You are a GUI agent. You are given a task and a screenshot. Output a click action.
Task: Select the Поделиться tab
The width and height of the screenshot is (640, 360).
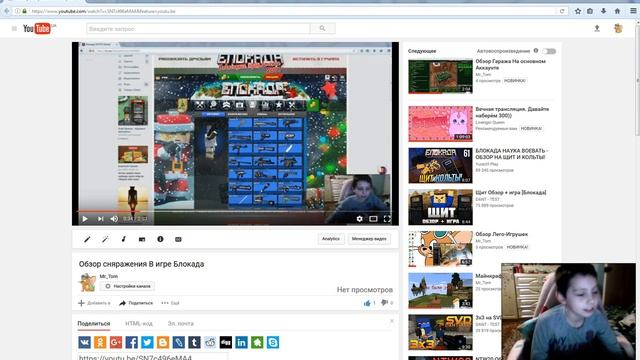coord(94,323)
